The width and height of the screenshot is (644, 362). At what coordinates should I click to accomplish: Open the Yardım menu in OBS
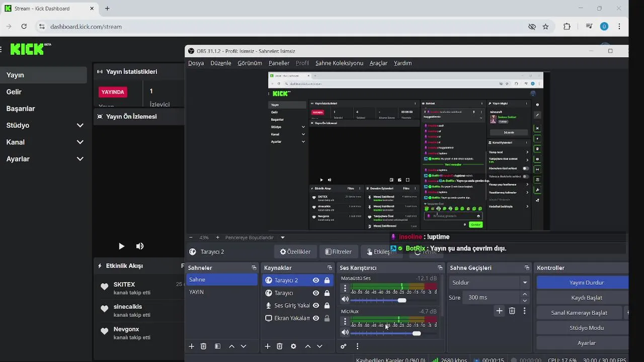pos(403,63)
